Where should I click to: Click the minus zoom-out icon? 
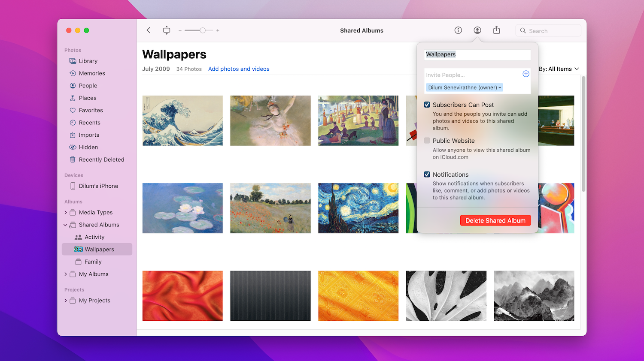[180, 30]
